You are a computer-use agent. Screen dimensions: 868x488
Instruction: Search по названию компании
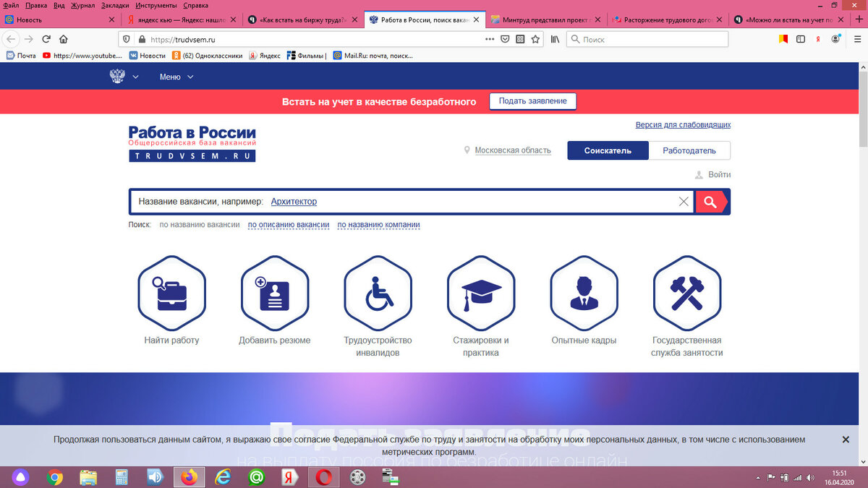click(378, 225)
